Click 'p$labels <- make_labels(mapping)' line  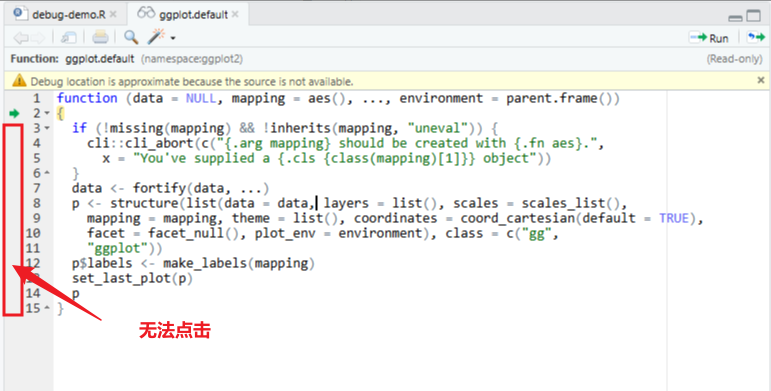[193, 264]
